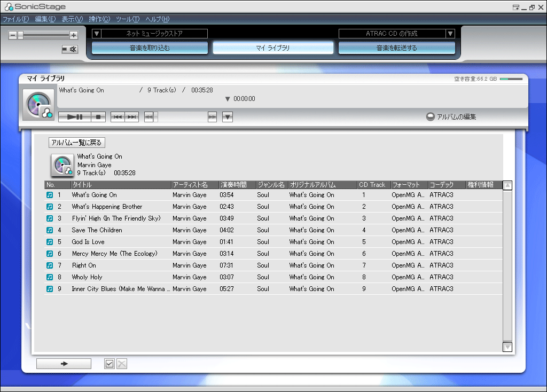The width and height of the screenshot is (547, 392).
Task: Click the album disc thumbnail beside Marvin Gaye
Action: click(62, 165)
